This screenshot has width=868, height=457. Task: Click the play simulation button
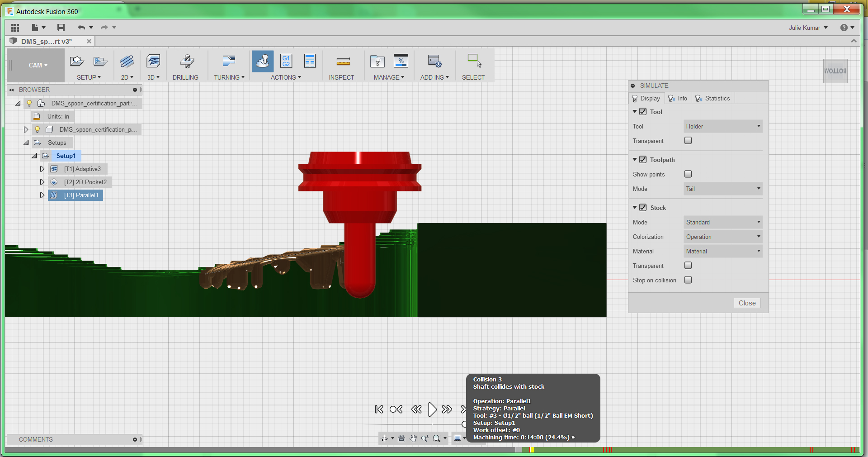[x=432, y=409]
